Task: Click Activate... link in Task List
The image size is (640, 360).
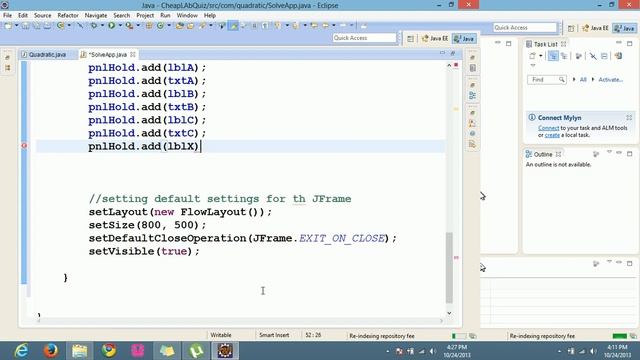Action: pyautogui.click(x=611, y=80)
